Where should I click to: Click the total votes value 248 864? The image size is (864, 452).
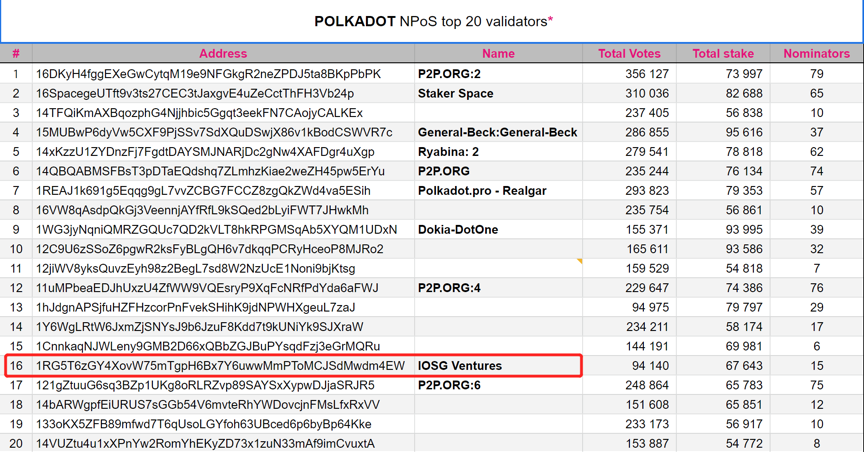[x=647, y=385]
